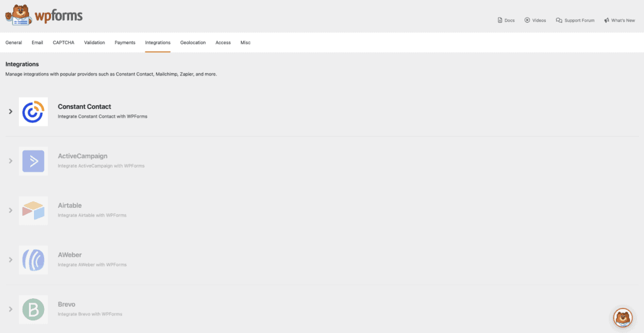Click the AWeber logo icon
Viewport: 644px width, 333px height.
(33, 259)
